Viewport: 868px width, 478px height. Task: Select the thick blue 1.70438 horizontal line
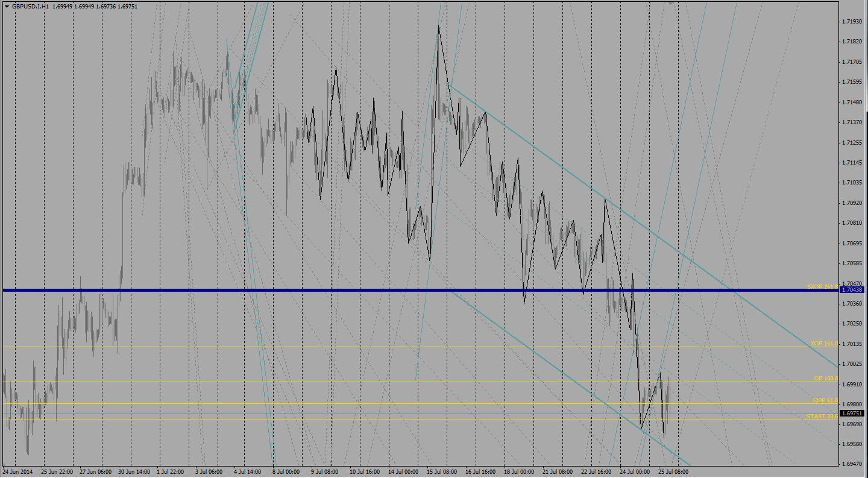tap(362, 291)
